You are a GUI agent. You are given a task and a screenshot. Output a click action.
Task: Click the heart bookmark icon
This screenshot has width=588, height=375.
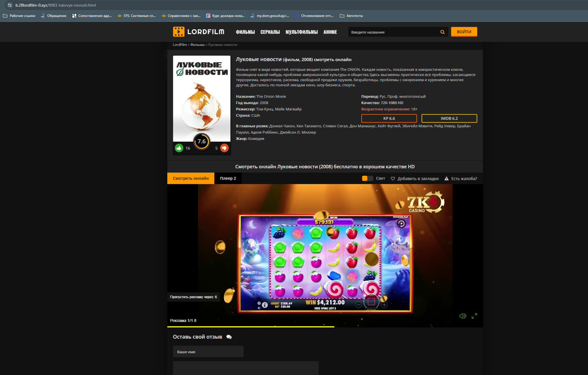click(392, 179)
